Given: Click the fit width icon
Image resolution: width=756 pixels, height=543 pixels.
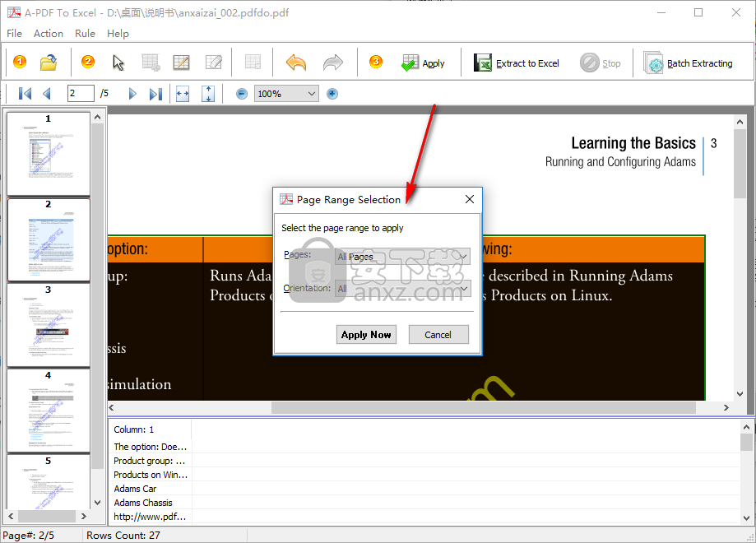Looking at the screenshot, I should (x=183, y=94).
